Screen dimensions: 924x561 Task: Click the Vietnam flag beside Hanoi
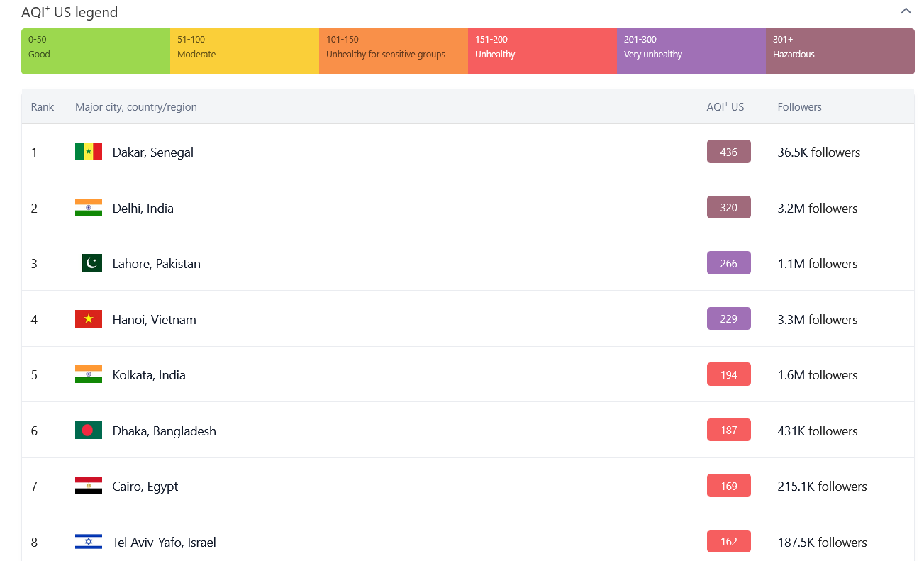coord(89,319)
